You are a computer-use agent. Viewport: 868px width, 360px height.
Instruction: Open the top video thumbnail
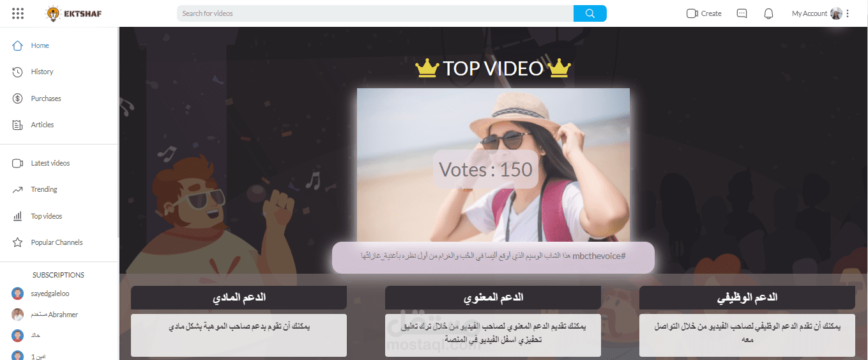point(493,165)
